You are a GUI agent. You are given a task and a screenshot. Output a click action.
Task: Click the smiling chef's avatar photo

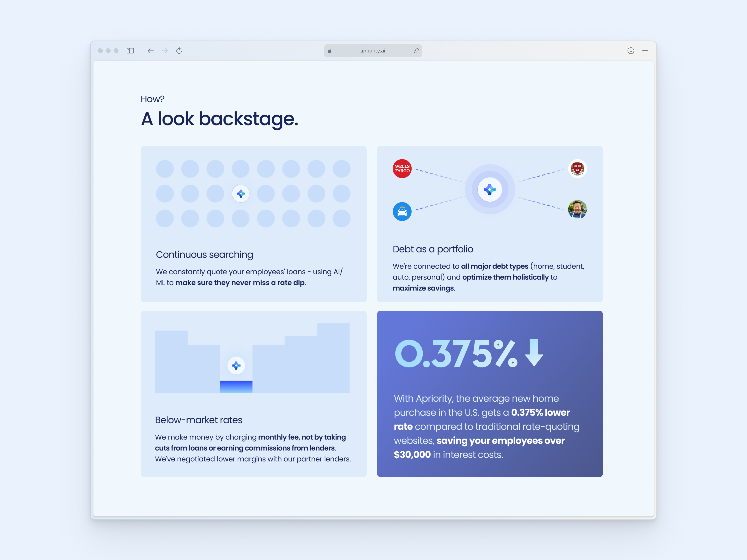577,209
